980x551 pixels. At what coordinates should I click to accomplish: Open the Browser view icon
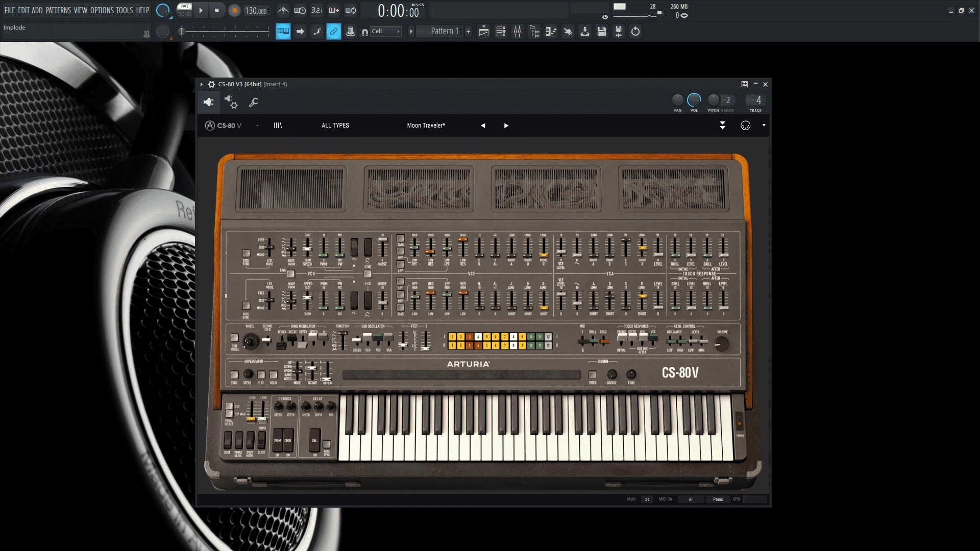click(x=534, y=32)
